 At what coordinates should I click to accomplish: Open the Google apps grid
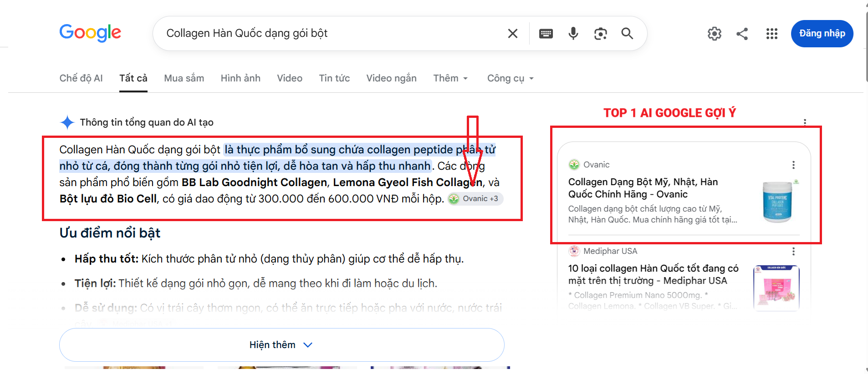click(772, 33)
